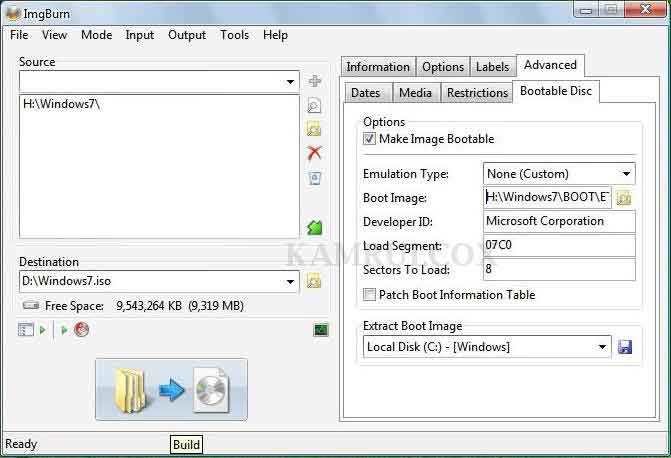Viewport: 671px width, 458px height.
Task: Click the save boot image floppy icon
Action: click(625, 347)
